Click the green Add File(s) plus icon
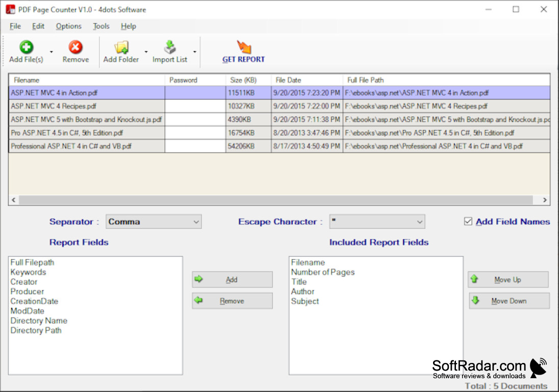 point(26,47)
